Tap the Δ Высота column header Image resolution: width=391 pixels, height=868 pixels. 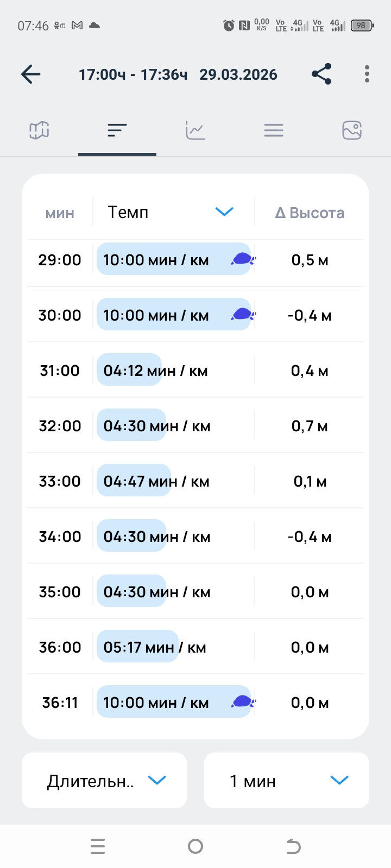[310, 213]
